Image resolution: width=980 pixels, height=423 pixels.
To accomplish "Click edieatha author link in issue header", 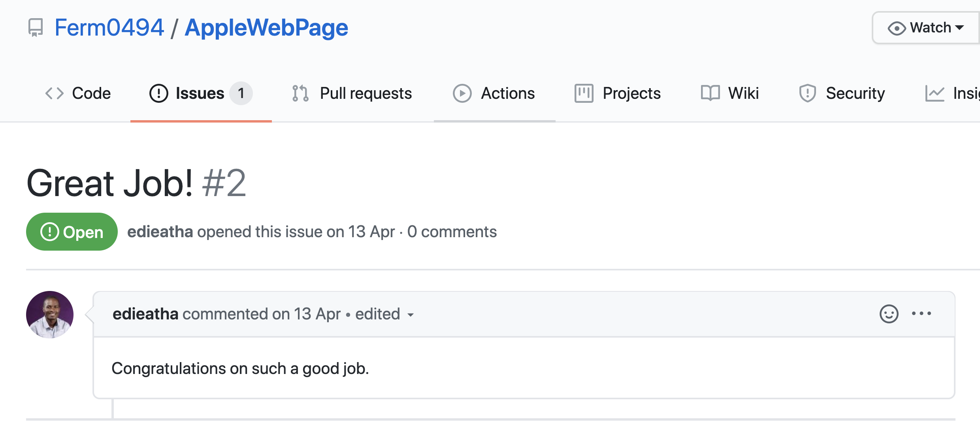I will (160, 232).
